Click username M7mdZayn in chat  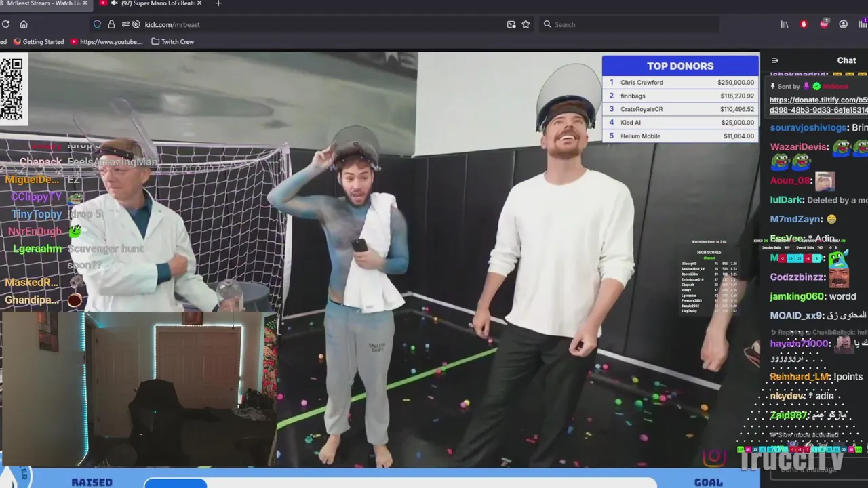tap(796, 219)
